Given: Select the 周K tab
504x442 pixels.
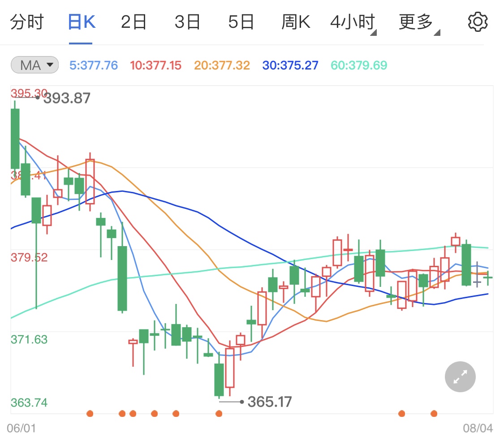Looking at the screenshot, I should [296, 22].
